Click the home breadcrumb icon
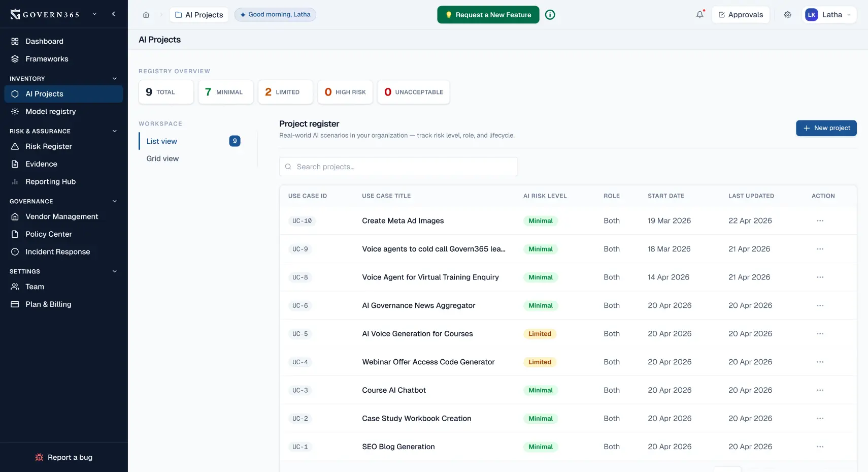 [x=146, y=15]
